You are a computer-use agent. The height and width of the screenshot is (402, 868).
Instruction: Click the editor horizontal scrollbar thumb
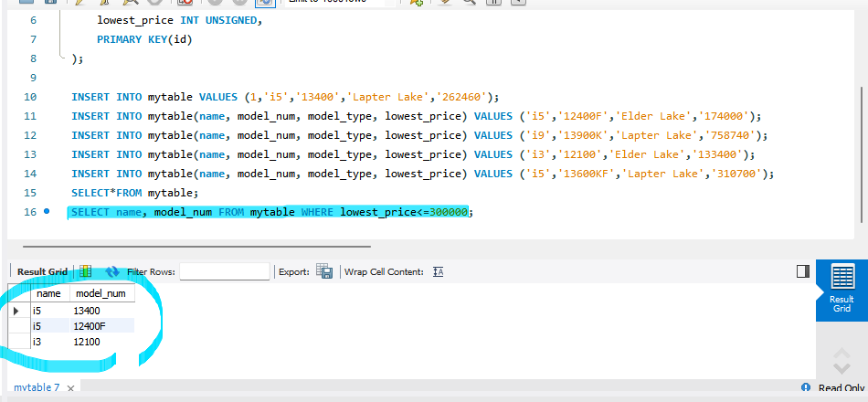196,247
